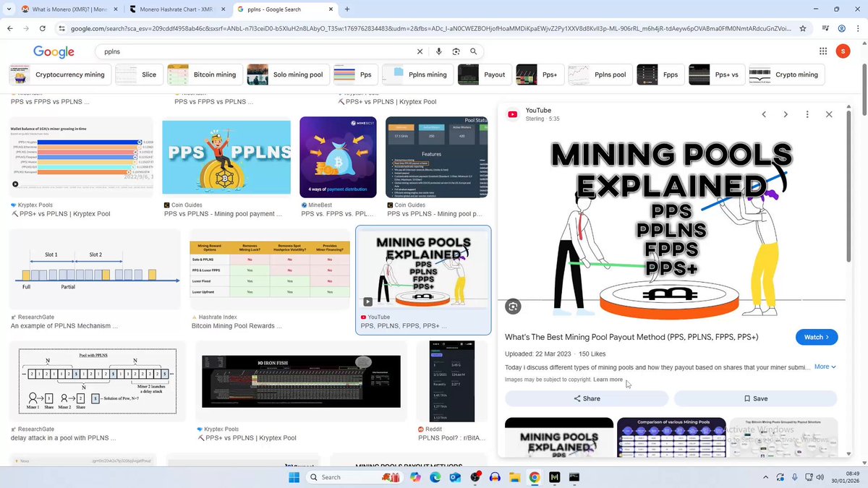Viewport: 868px width, 488px height.
Task: Select the Payout filter chip
Action: point(484,74)
